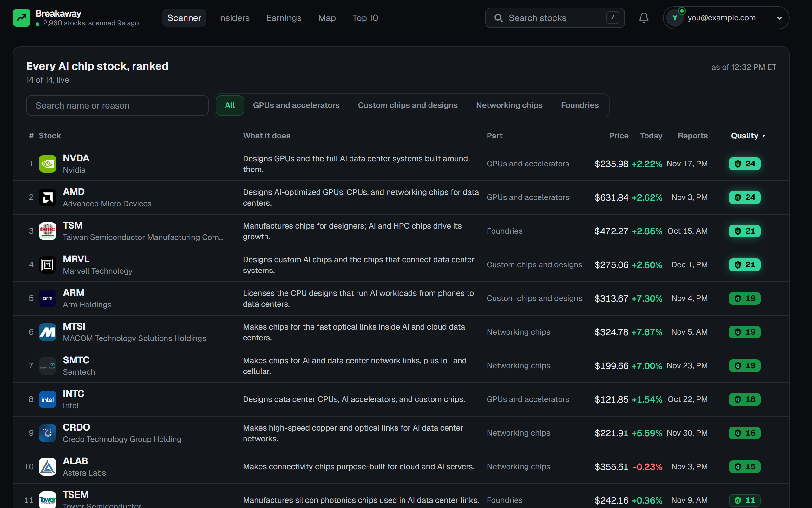This screenshot has height=508, width=812.
Task: Sort by the Reports column header
Action: [x=692, y=136]
